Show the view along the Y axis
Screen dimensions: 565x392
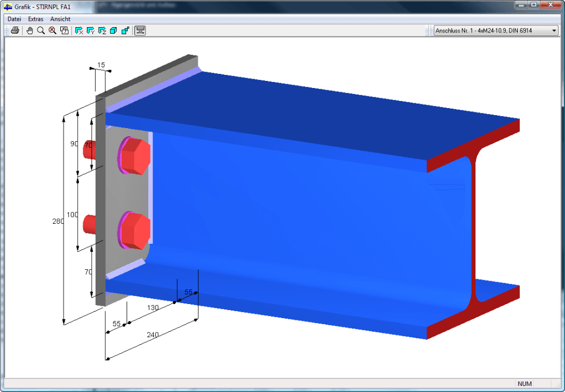[x=90, y=30]
